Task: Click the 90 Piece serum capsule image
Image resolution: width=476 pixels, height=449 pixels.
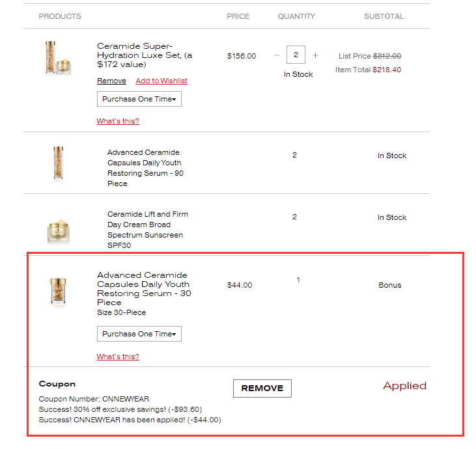Action: (x=58, y=163)
